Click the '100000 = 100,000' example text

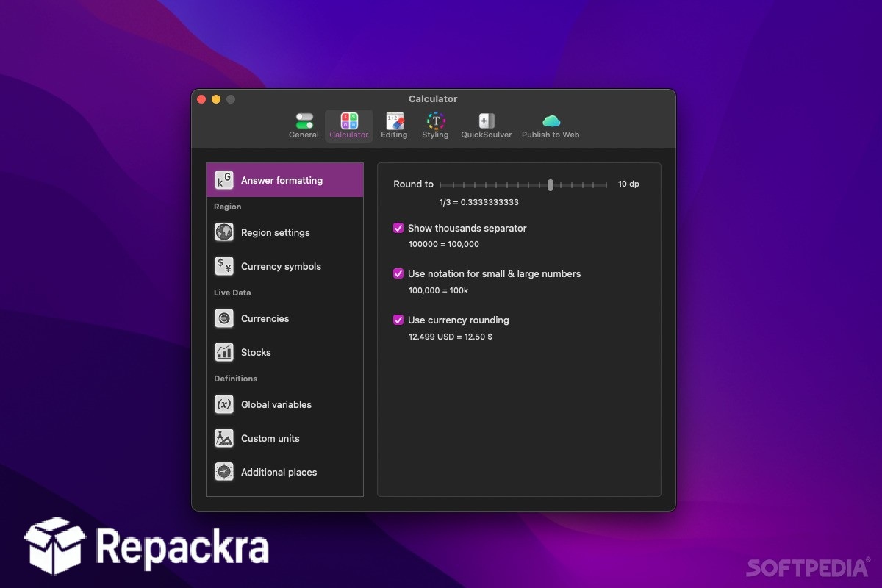click(x=444, y=244)
